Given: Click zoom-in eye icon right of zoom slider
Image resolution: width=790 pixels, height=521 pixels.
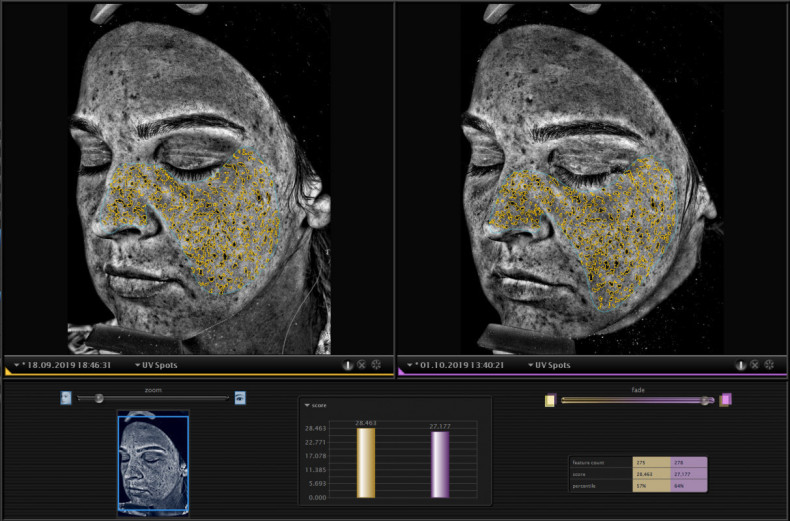Looking at the screenshot, I should click(x=240, y=398).
